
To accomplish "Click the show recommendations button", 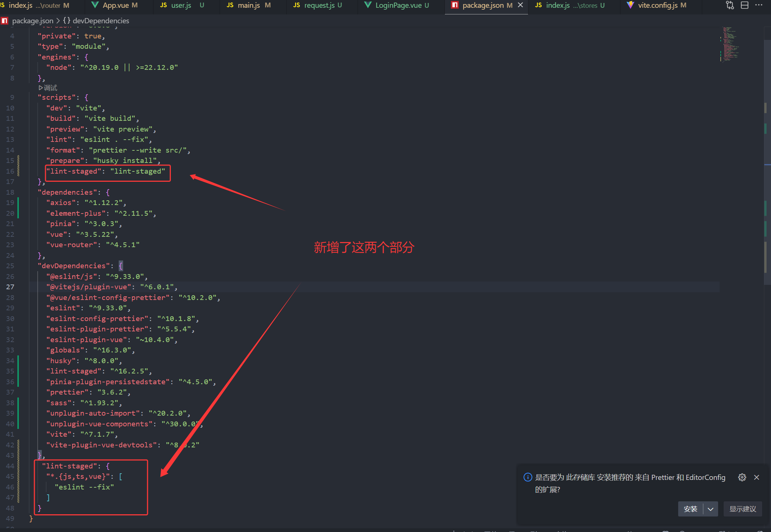I will click(x=743, y=509).
